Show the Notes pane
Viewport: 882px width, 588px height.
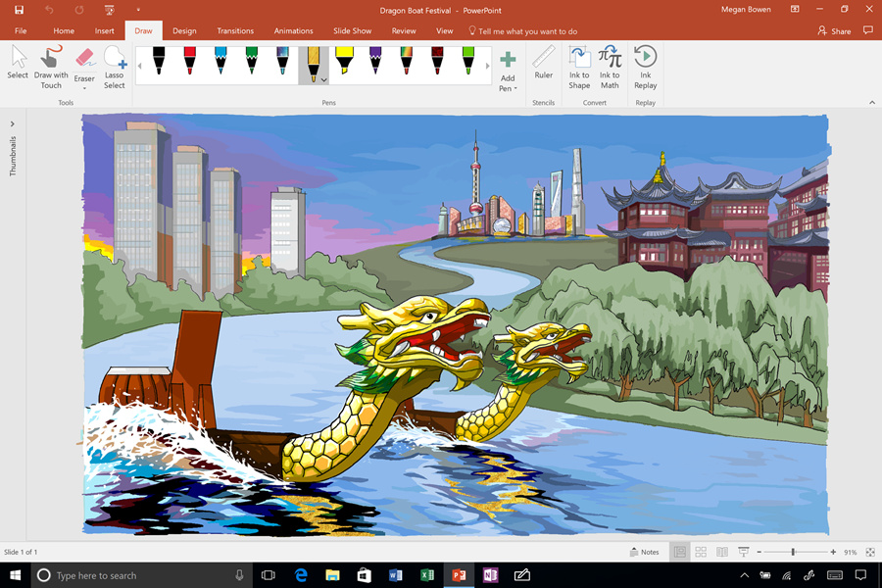click(x=644, y=552)
